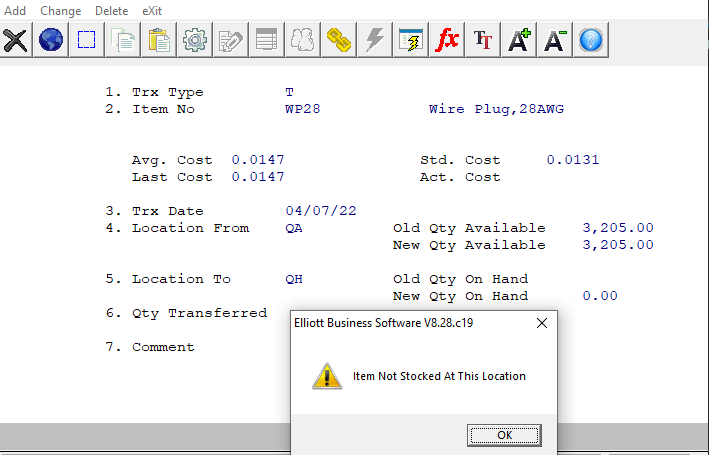Decrease font size with A minus icon
The height and width of the screenshot is (455, 709).
point(554,40)
